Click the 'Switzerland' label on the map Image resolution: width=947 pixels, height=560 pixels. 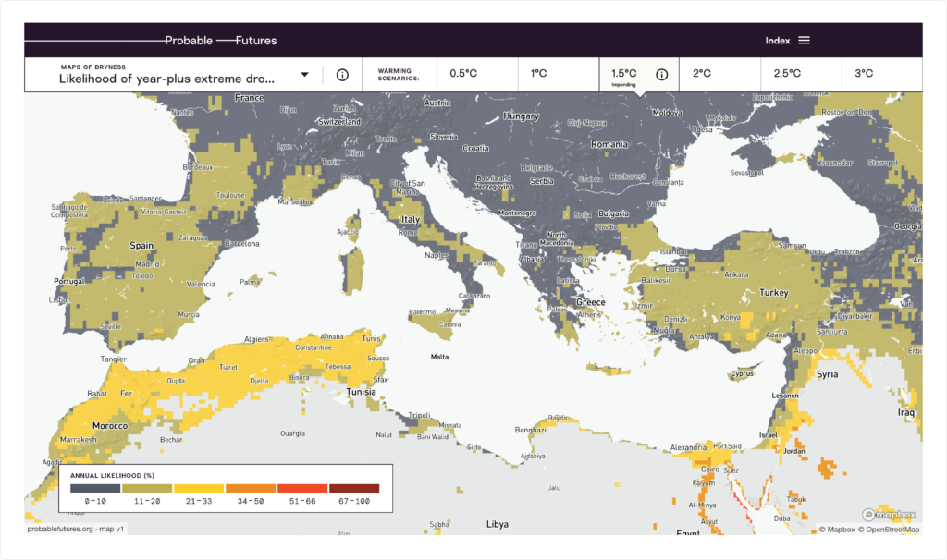pyautogui.click(x=339, y=122)
